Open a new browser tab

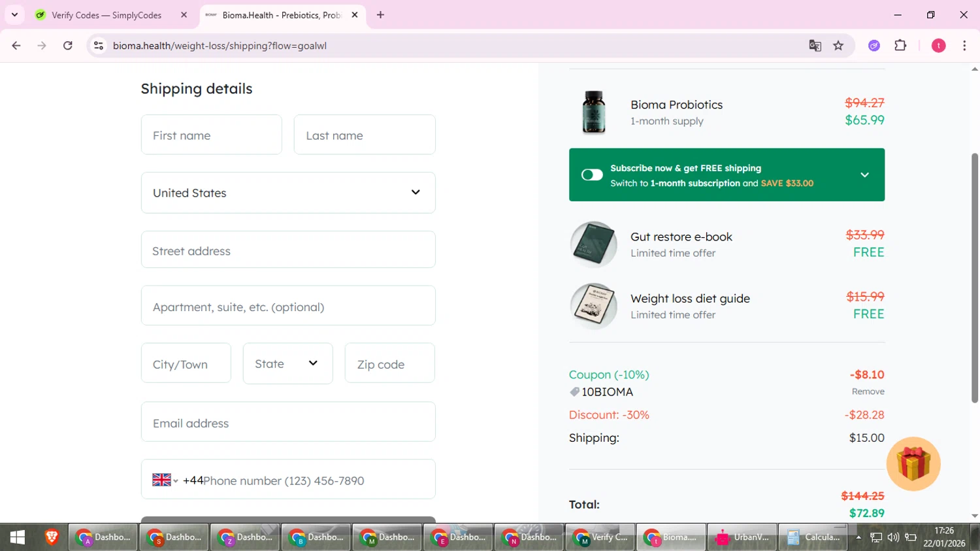point(381,15)
